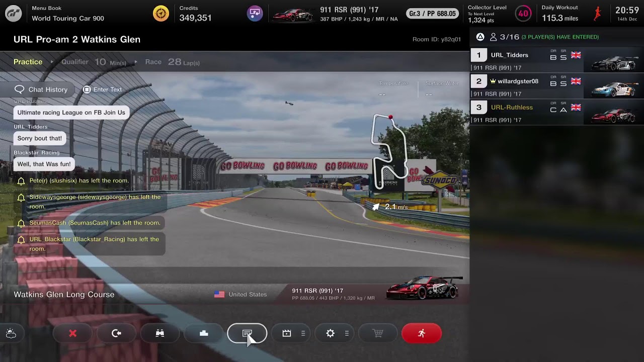
Task: Click the greyed-out shopping cart icon
Action: pos(378,333)
